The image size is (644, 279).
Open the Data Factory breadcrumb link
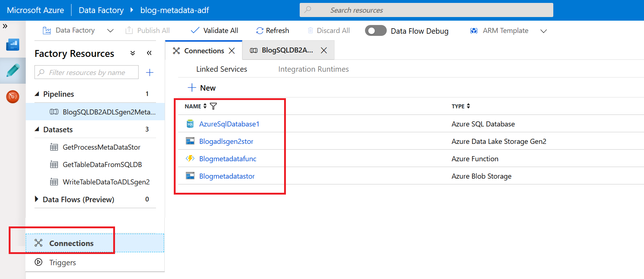tap(101, 10)
